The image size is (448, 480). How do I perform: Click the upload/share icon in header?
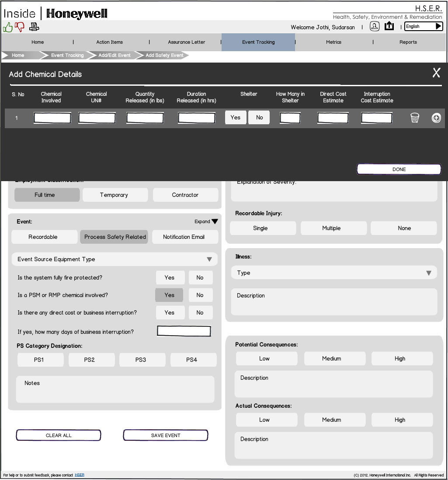pos(389,26)
